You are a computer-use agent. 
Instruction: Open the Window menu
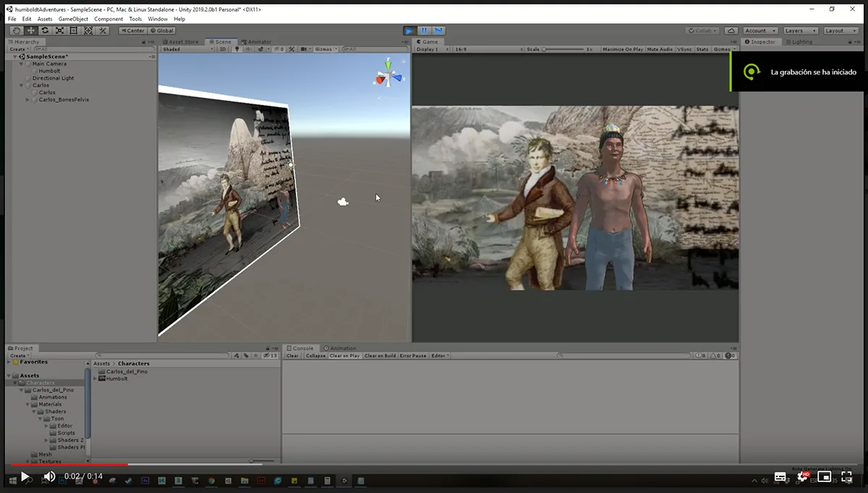(157, 19)
